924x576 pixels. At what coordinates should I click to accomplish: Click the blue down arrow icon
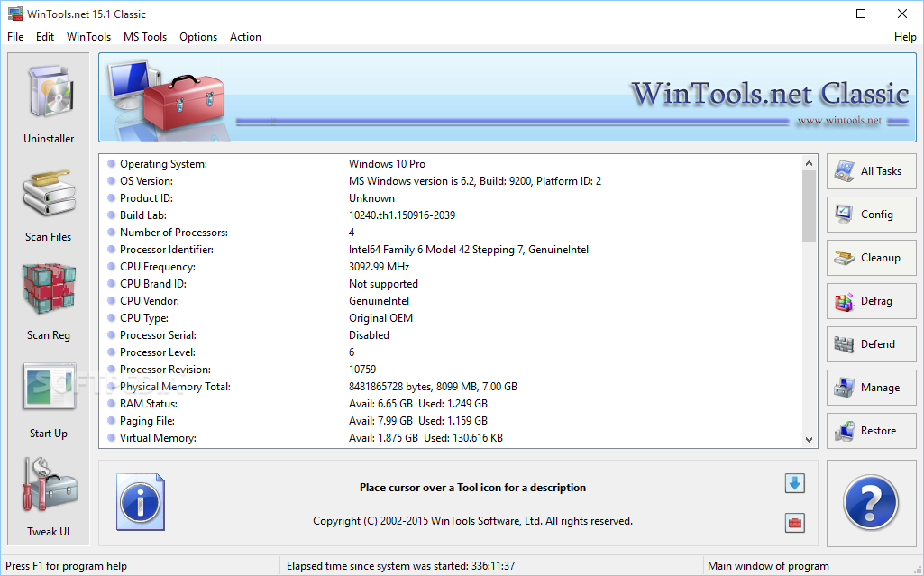795,483
